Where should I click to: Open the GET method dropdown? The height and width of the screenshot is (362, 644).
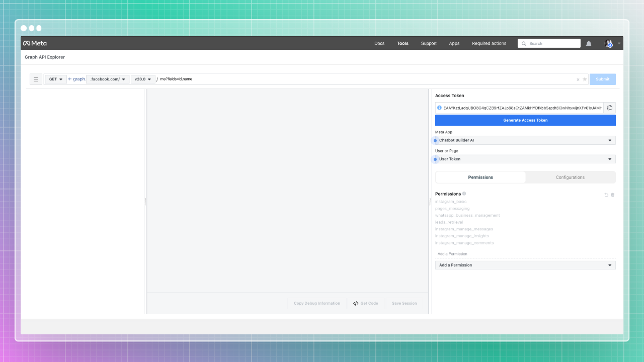(56, 79)
